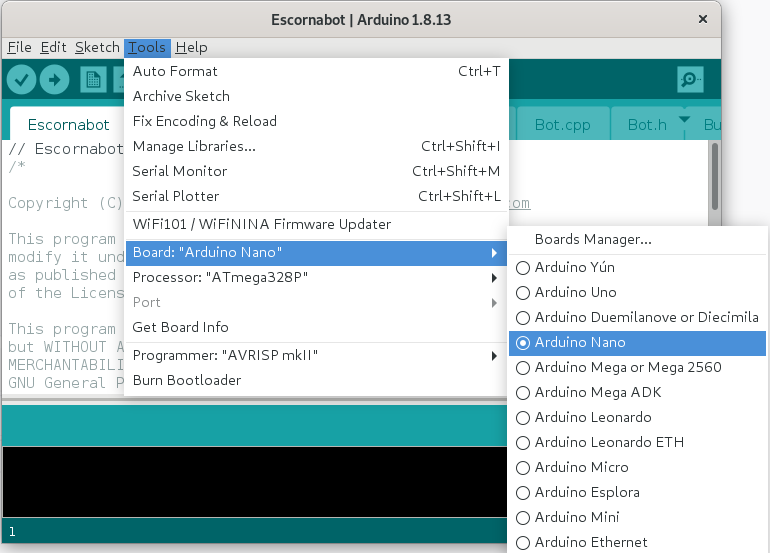Open Manage Libraries... menu item
770x553 pixels.
coord(194,146)
